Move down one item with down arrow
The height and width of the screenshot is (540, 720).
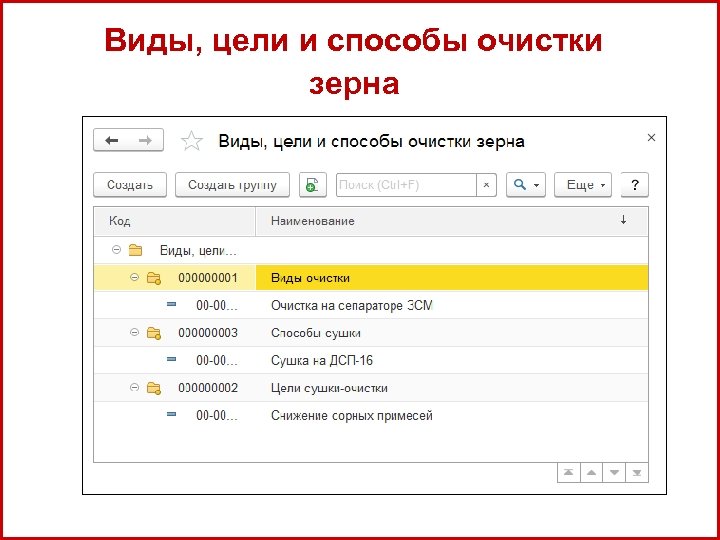coord(614,472)
